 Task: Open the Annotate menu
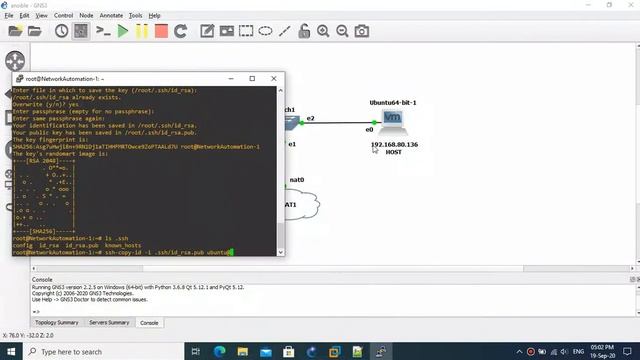[x=111, y=16]
